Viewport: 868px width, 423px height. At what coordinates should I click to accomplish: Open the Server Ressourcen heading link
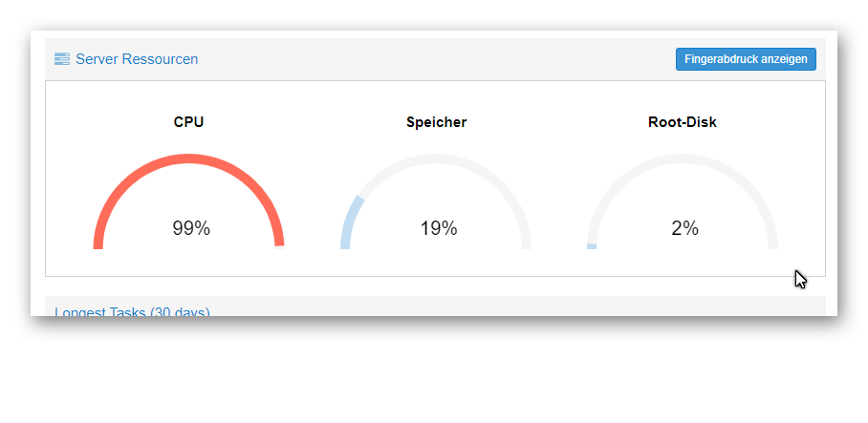click(137, 58)
